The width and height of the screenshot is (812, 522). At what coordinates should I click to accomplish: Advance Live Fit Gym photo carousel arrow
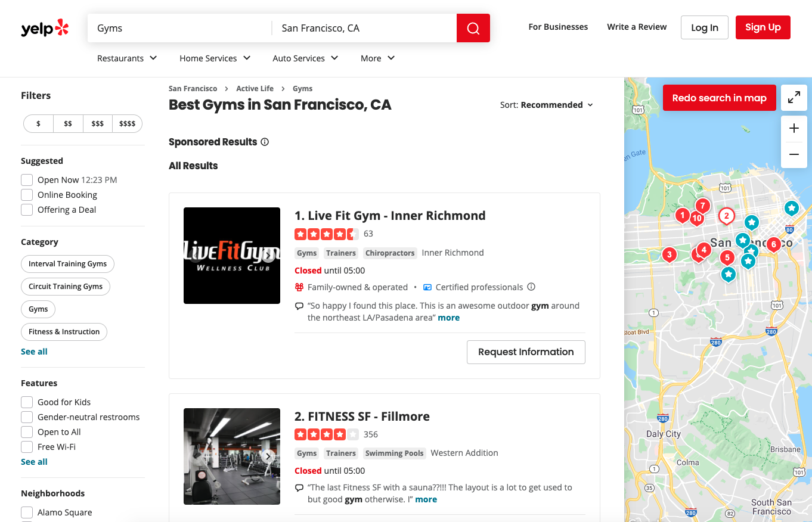click(268, 255)
